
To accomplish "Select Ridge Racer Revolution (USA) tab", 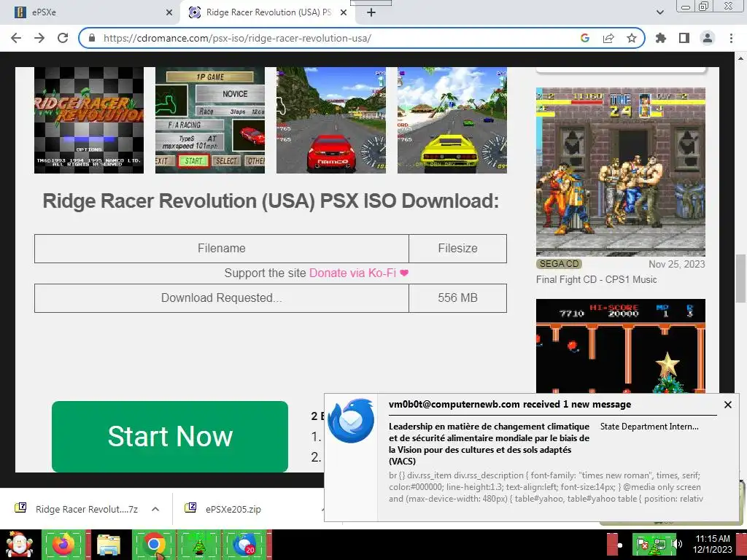I will [268, 13].
